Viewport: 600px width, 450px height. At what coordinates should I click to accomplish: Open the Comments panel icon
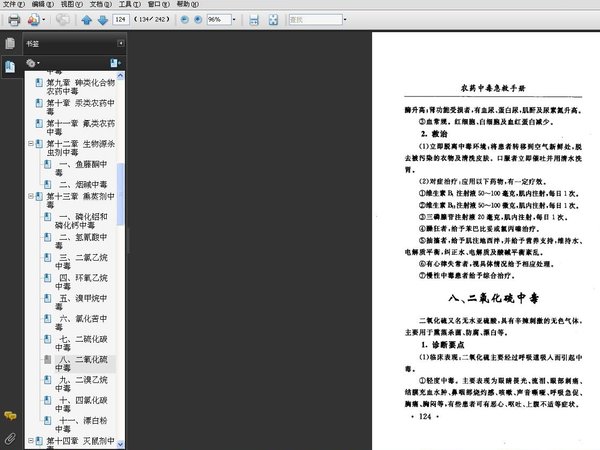(x=10, y=416)
